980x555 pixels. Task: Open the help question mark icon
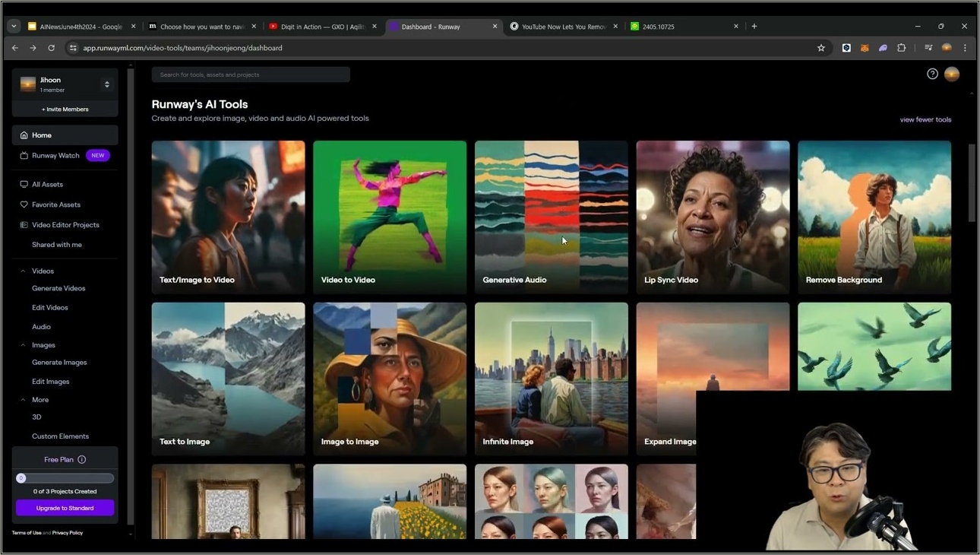click(932, 74)
